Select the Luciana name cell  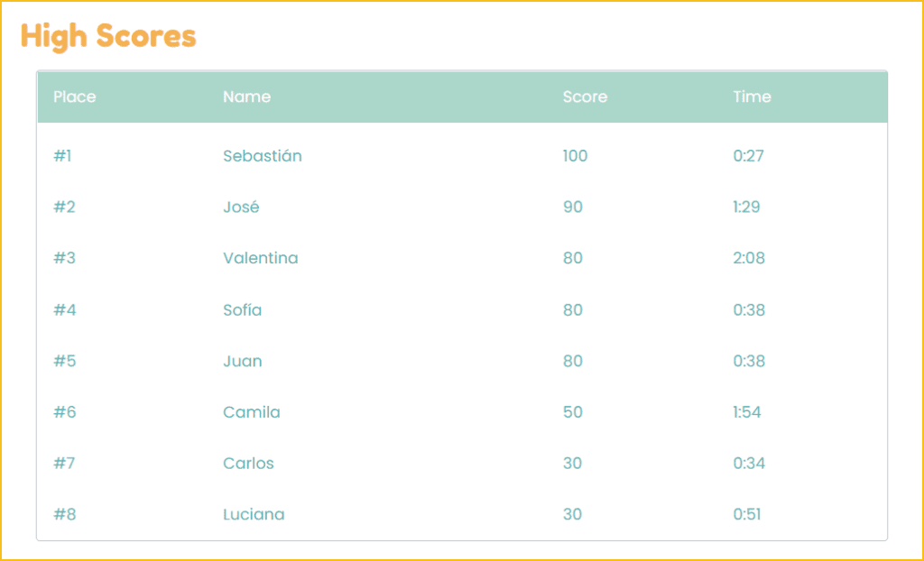click(x=254, y=514)
